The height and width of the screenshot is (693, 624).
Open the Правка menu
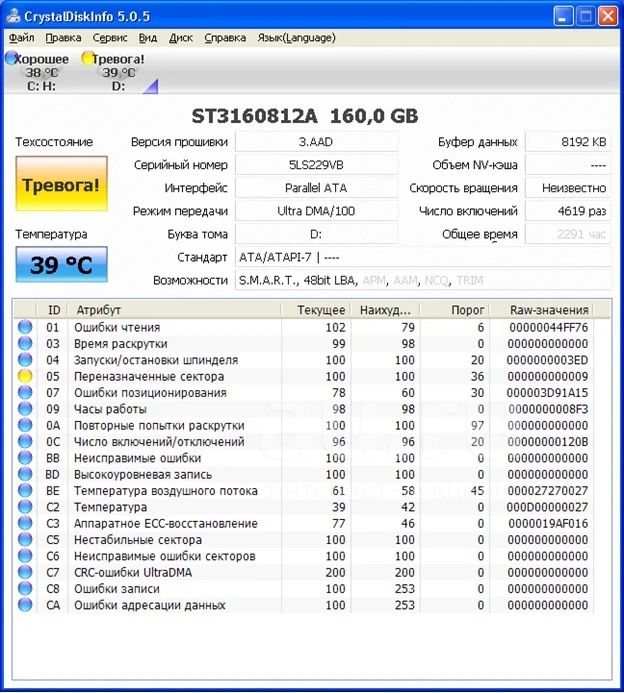coord(63,38)
